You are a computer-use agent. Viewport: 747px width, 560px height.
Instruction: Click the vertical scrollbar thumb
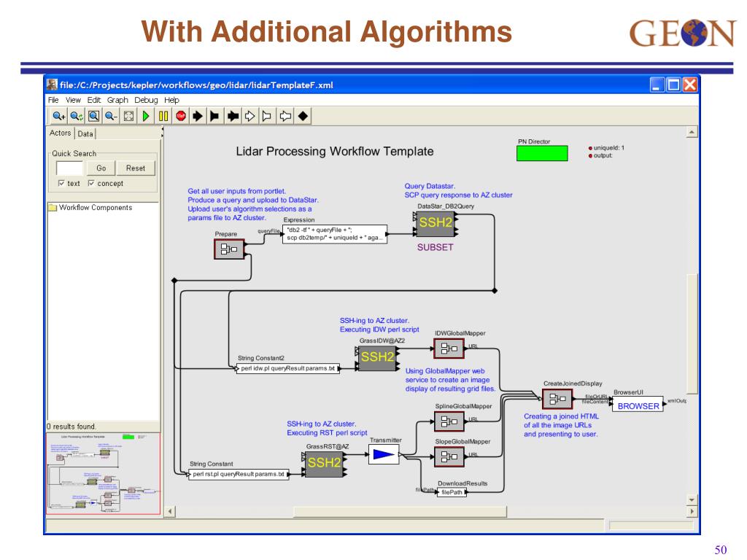[x=692, y=333]
